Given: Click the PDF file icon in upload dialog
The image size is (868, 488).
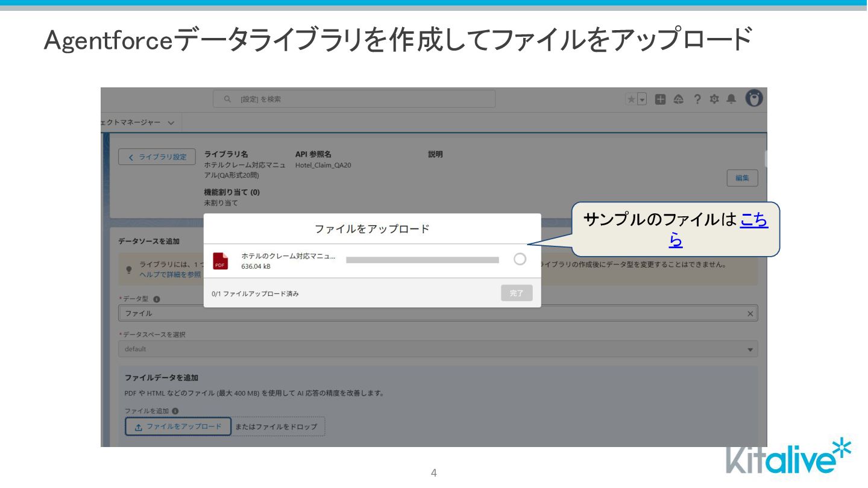Looking at the screenshot, I should (221, 261).
